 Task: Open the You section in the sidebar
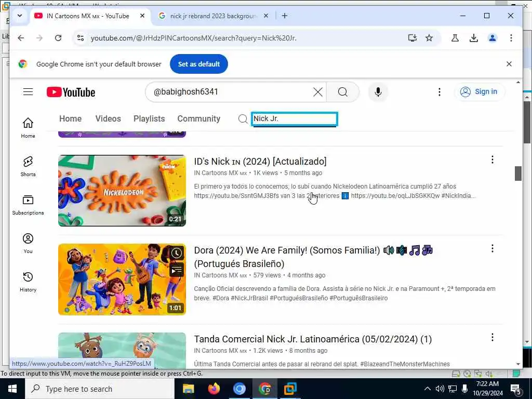(28, 243)
